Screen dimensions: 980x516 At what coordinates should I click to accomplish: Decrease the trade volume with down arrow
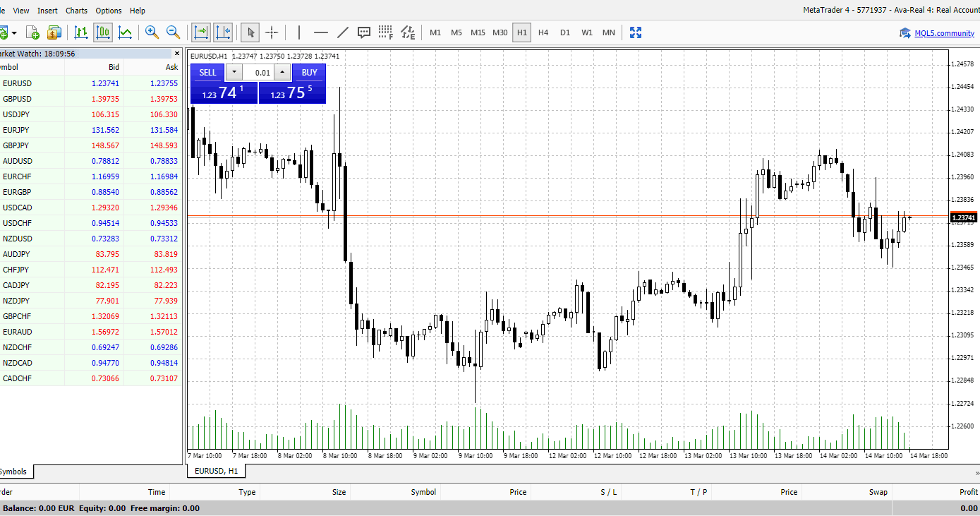coord(234,72)
